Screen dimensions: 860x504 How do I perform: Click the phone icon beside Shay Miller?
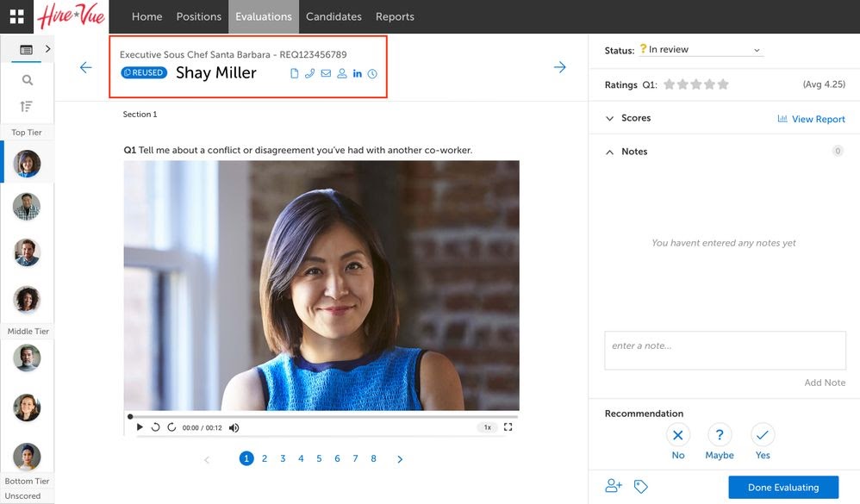click(310, 74)
